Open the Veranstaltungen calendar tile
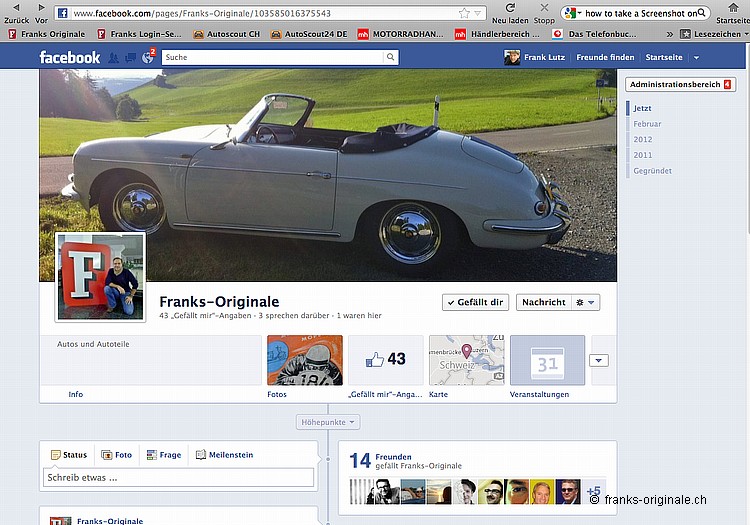 547,361
